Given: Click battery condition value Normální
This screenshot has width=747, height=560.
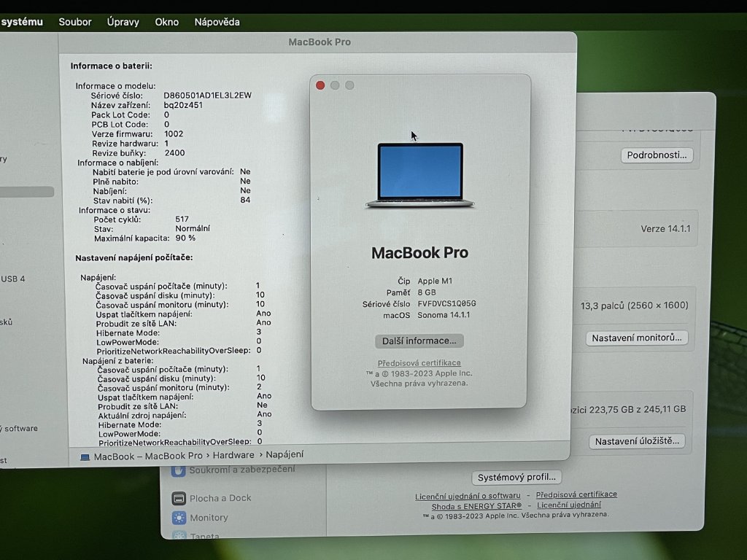Looking at the screenshot, I should tap(193, 228).
